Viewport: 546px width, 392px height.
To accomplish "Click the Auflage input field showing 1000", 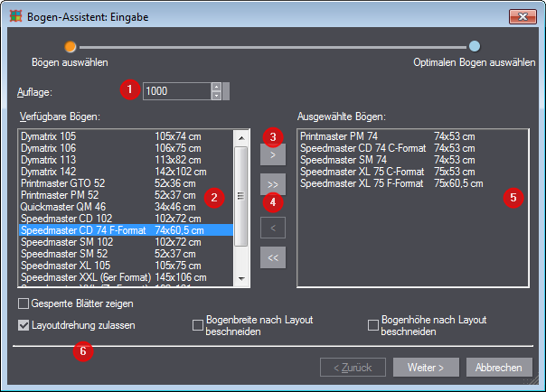I will click(177, 91).
